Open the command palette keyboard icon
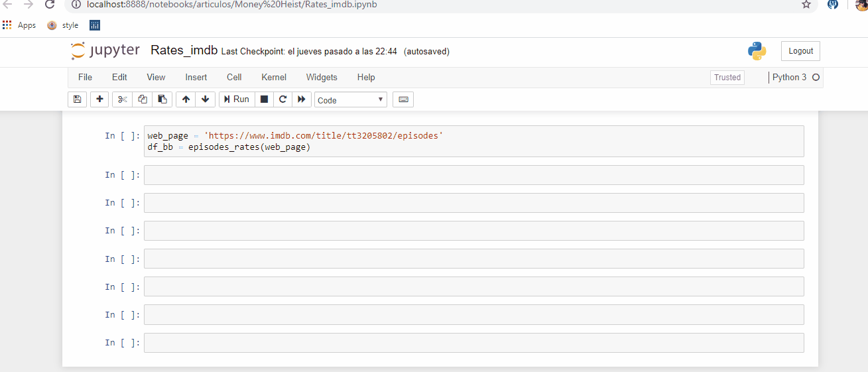Viewport: 868px width, 372px height. click(403, 99)
